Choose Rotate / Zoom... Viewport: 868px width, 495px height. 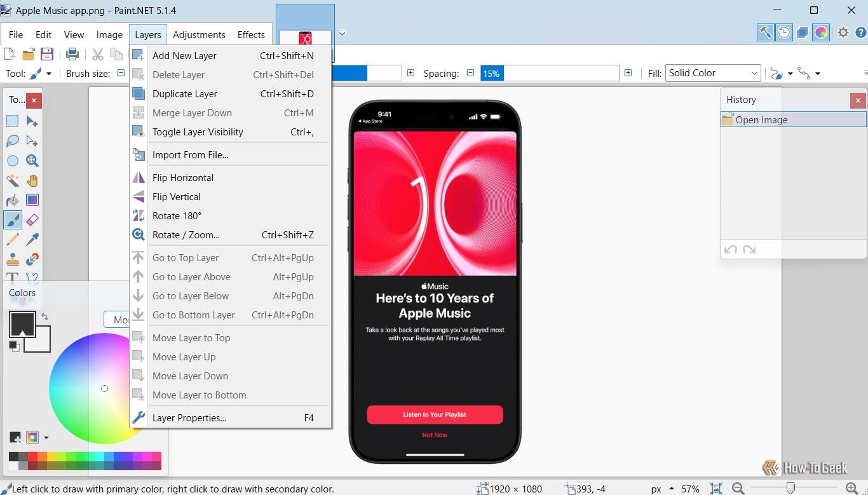click(230, 235)
